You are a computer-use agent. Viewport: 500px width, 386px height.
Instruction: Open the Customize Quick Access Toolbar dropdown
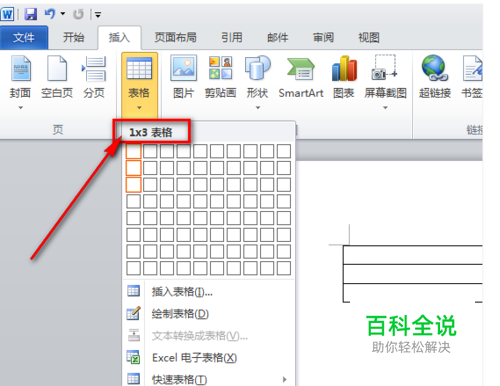click(98, 15)
